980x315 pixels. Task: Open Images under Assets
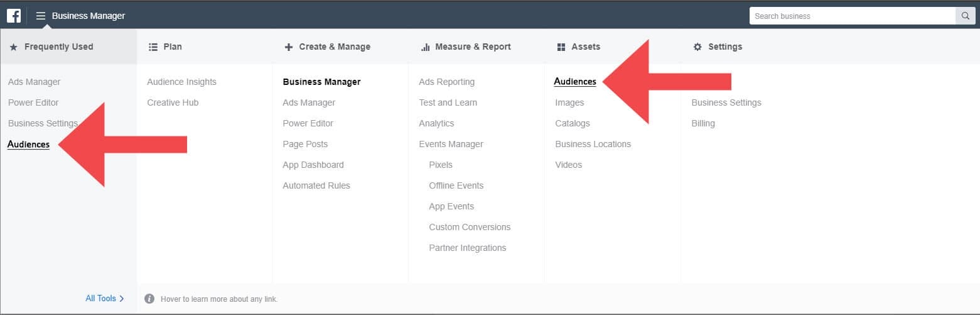569,102
